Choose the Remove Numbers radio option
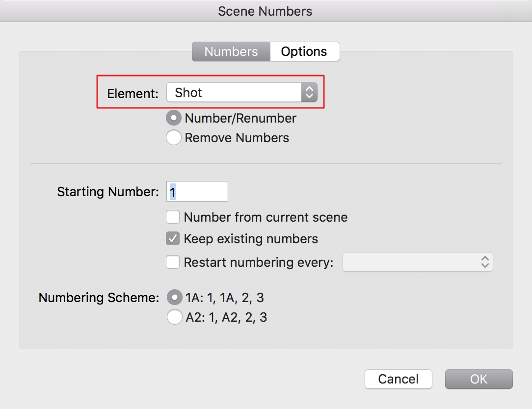 tap(174, 138)
